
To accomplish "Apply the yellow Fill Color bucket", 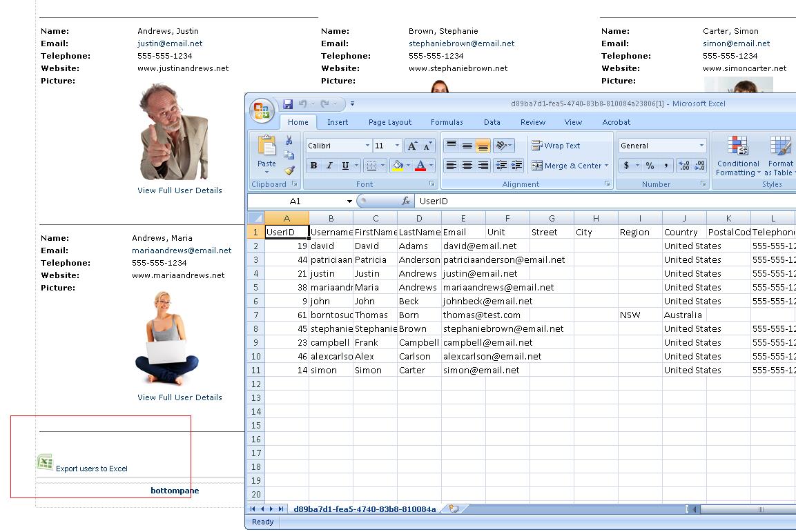I will click(x=398, y=166).
